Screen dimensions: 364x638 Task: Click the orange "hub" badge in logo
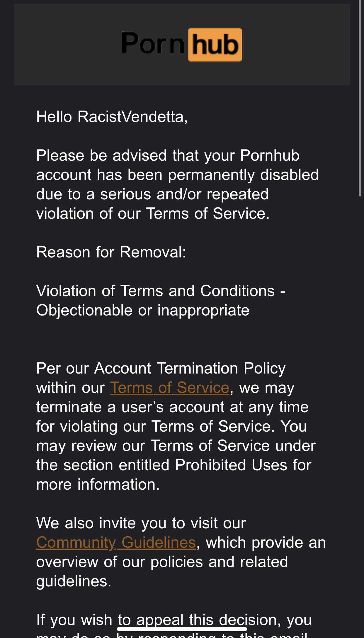tap(215, 45)
